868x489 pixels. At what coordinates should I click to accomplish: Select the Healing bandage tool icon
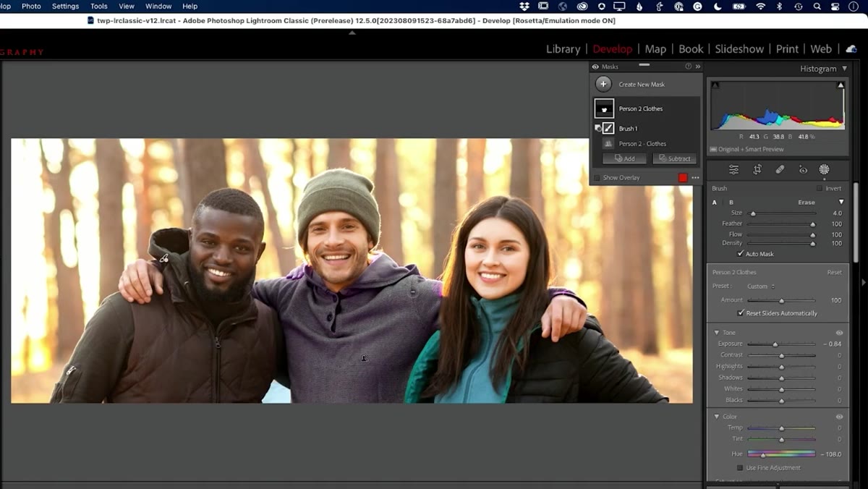(780, 169)
